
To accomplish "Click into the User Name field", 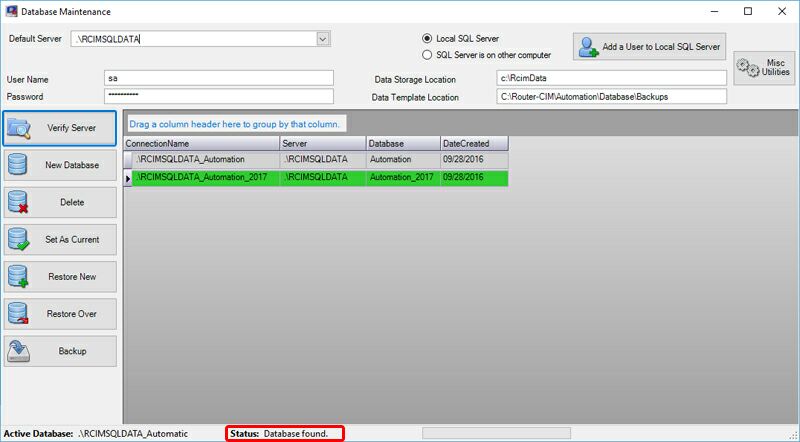I will coord(218,78).
